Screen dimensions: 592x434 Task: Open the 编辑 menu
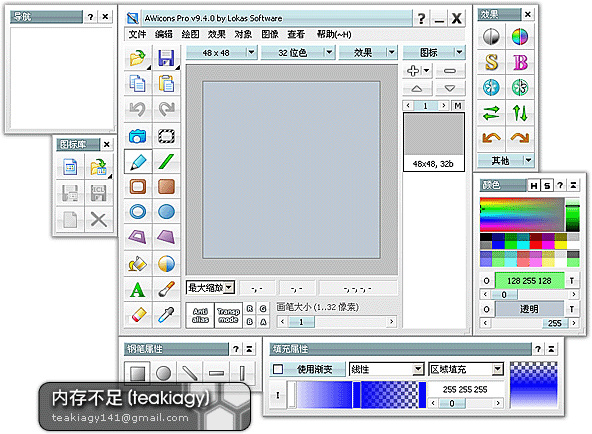pos(163,34)
